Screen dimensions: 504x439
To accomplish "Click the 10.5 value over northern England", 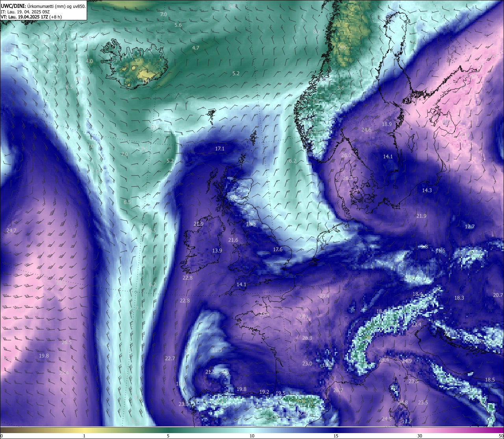I will (251, 224).
